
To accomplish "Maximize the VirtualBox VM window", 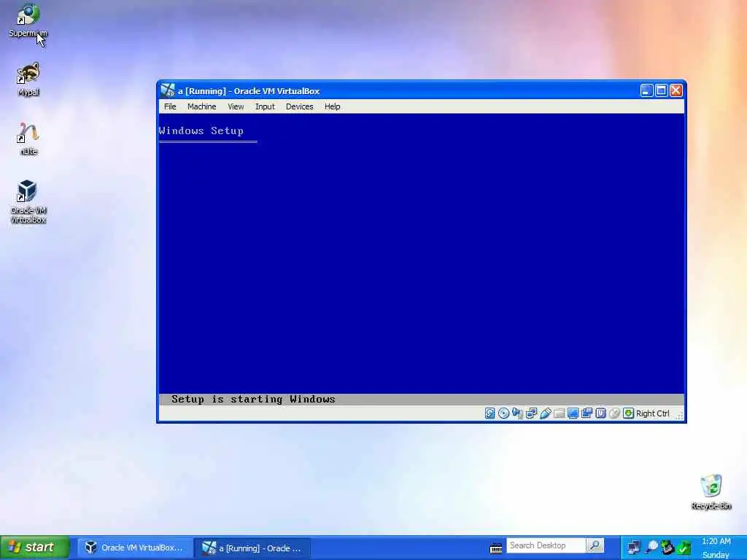I will point(661,90).
